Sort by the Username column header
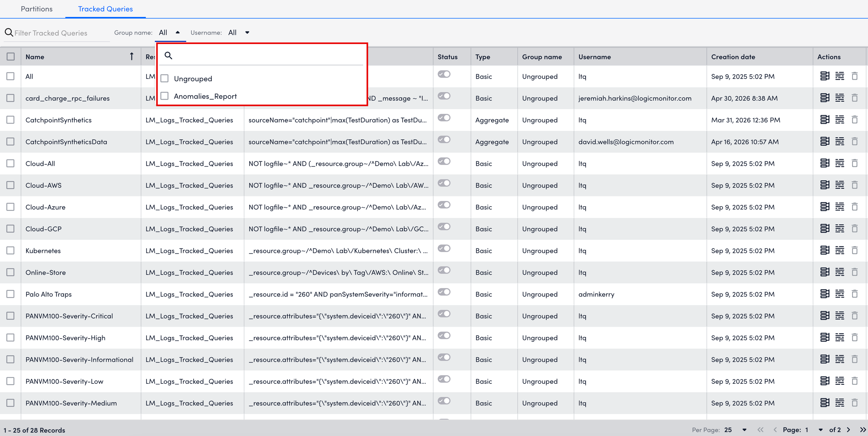The image size is (868, 436). tap(595, 57)
